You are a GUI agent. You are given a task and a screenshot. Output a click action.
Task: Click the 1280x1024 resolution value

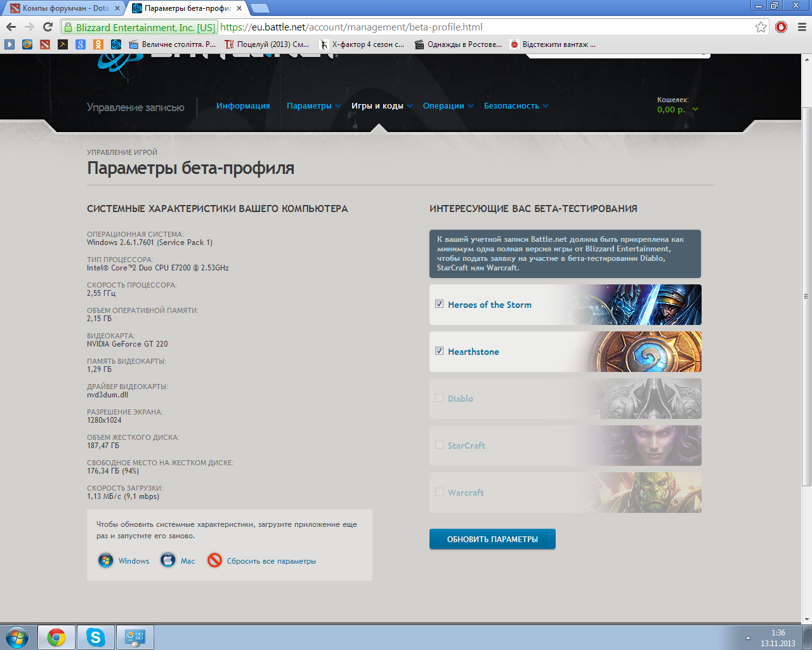tap(104, 420)
